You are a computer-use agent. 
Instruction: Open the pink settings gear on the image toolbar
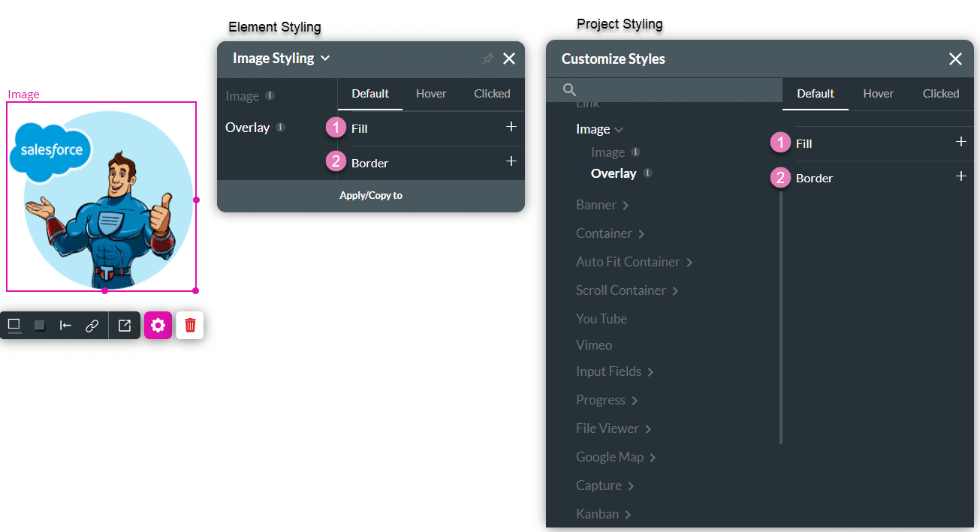158,325
